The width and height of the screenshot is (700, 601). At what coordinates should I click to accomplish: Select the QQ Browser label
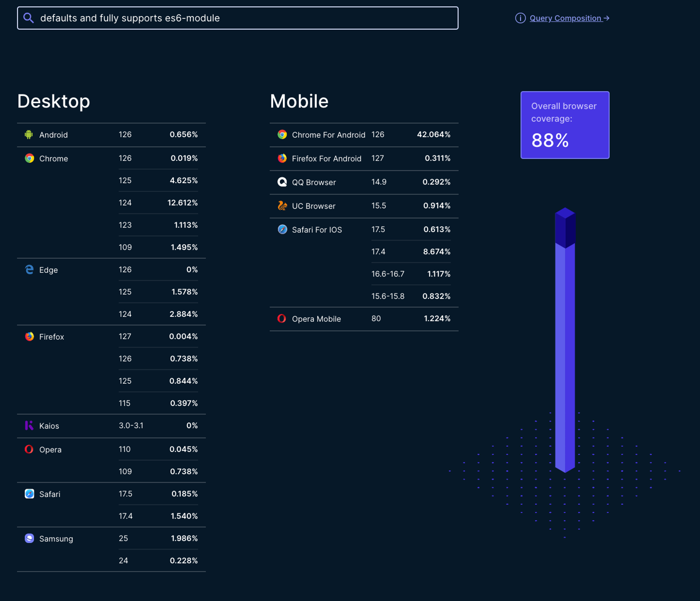[x=314, y=182]
